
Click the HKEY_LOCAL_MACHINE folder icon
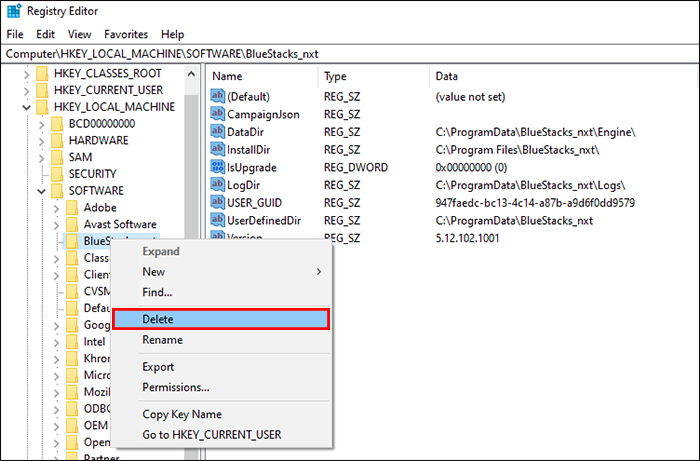click(x=42, y=107)
